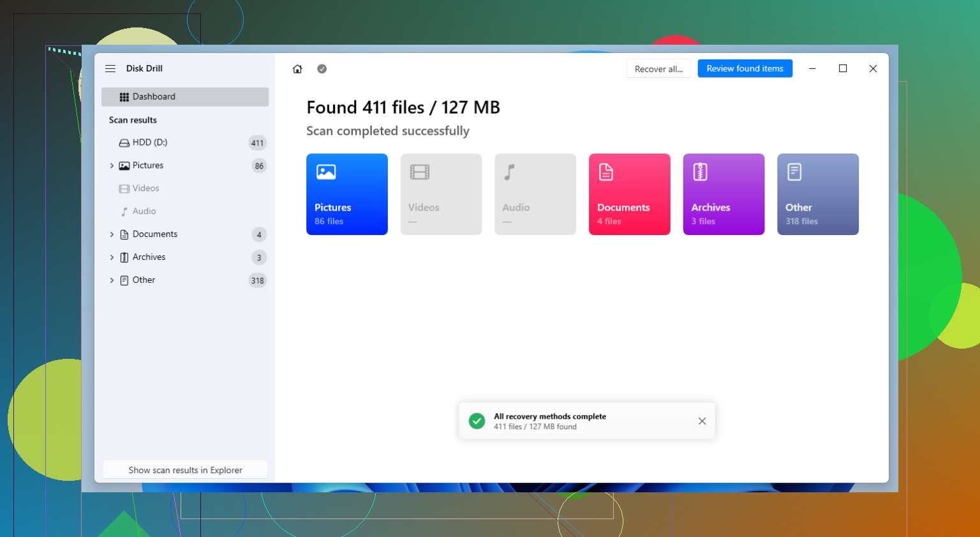The height and width of the screenshot is (537, 980).
Task: Select Other in the sidebar
Action: click(x=185, y=280)
